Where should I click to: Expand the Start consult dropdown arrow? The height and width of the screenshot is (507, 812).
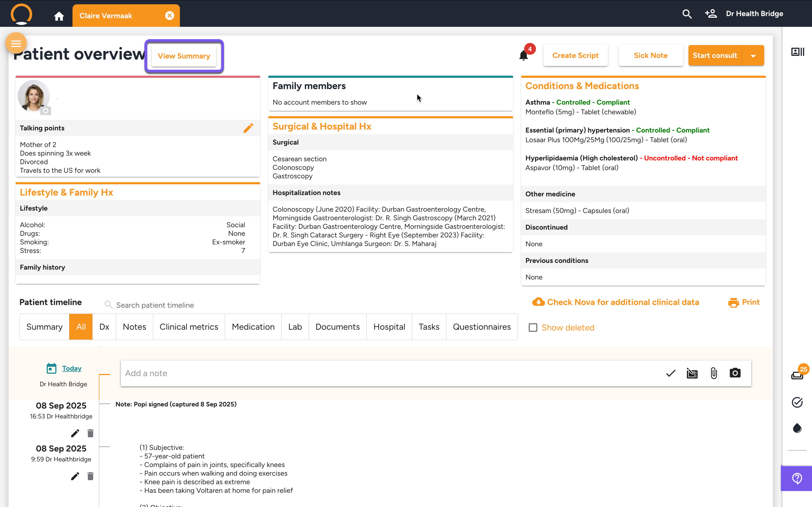pos(753,56)
